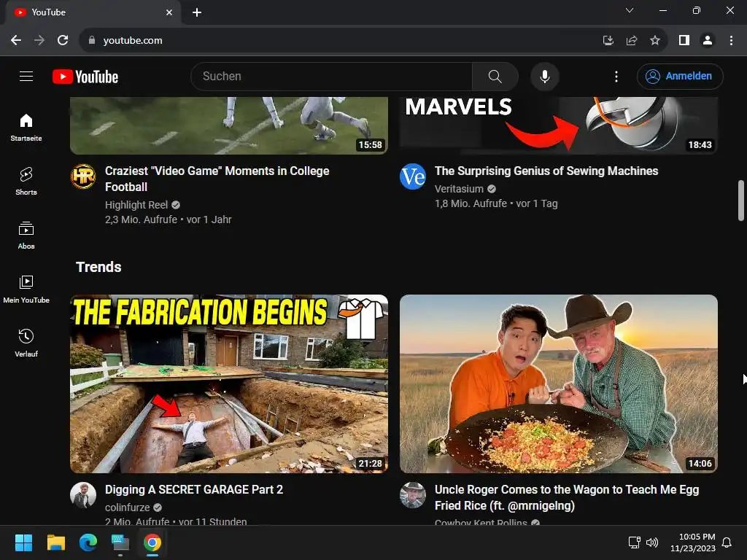Image resolution: width=747 pixels, height=560 pixels.
Task: Click the Highlight Reel channel name
Action: click(x=136, y=205)
